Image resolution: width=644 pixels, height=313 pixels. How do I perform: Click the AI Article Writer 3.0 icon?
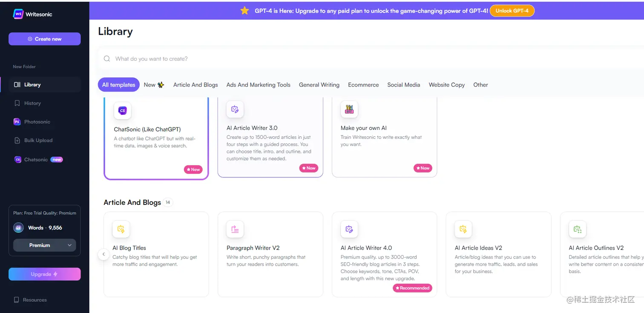pyautogui.click(x=235, y=109)
